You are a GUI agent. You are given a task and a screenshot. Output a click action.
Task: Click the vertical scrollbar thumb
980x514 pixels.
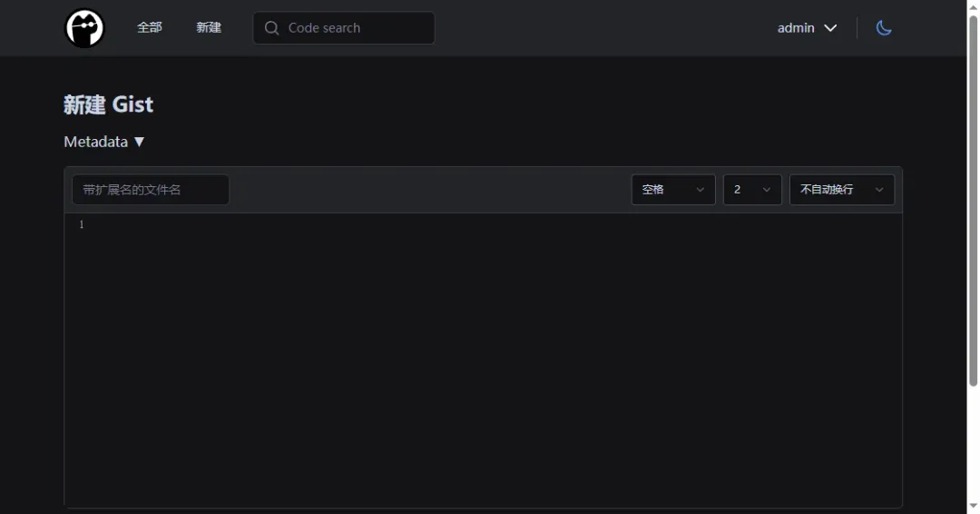coord(973,200)
